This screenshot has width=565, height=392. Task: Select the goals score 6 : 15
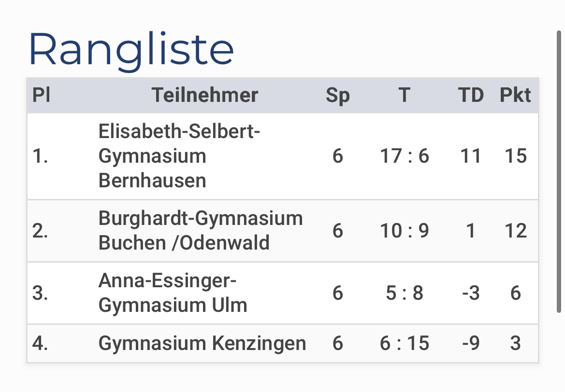404,343
